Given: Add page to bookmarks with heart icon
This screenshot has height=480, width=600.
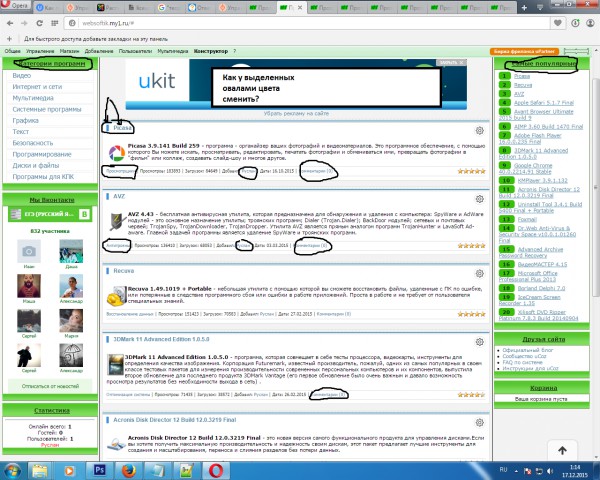Looking at the screenshot, I should click(558, 23).
